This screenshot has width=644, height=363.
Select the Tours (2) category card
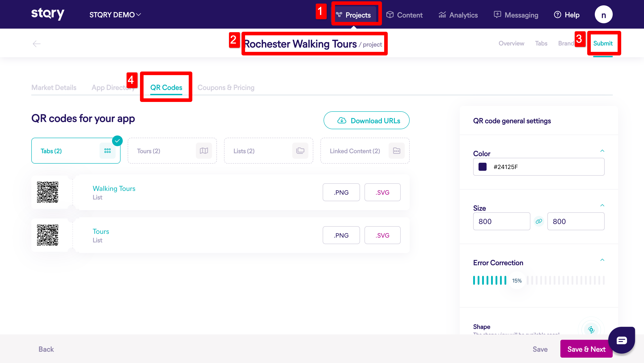pos(172,151)
